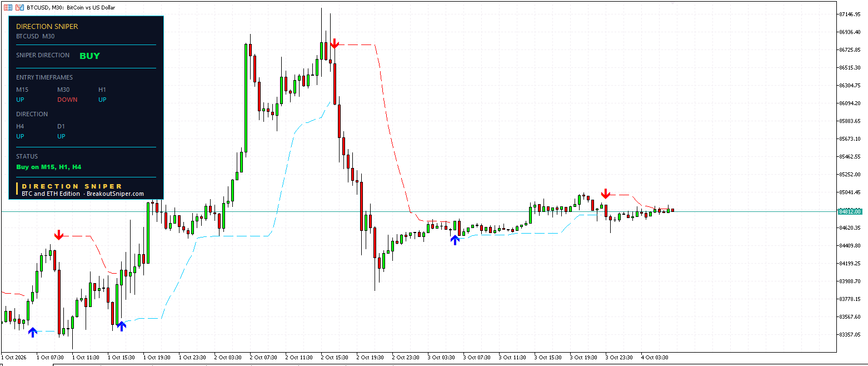Click the H1 timeframe label

pos(102,90)
